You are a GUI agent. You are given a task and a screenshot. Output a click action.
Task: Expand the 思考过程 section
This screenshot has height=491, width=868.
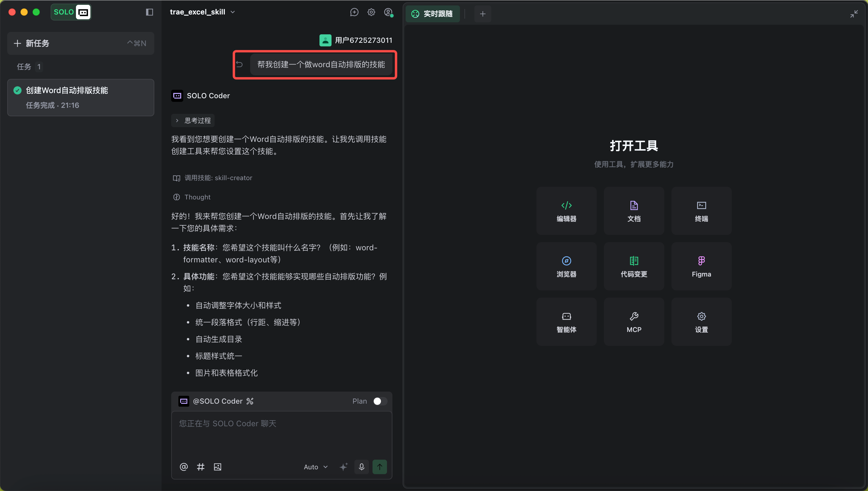(x=193, y=120)
